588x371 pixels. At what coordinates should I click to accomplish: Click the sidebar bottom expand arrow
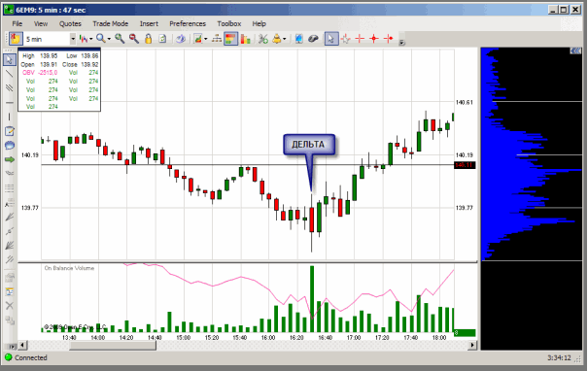tap(12, 346)
